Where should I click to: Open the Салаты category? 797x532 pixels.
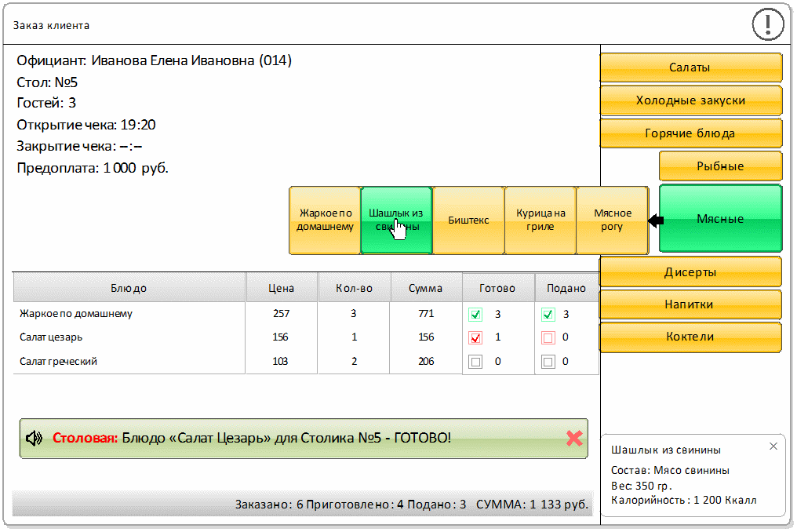pos(690,67)
